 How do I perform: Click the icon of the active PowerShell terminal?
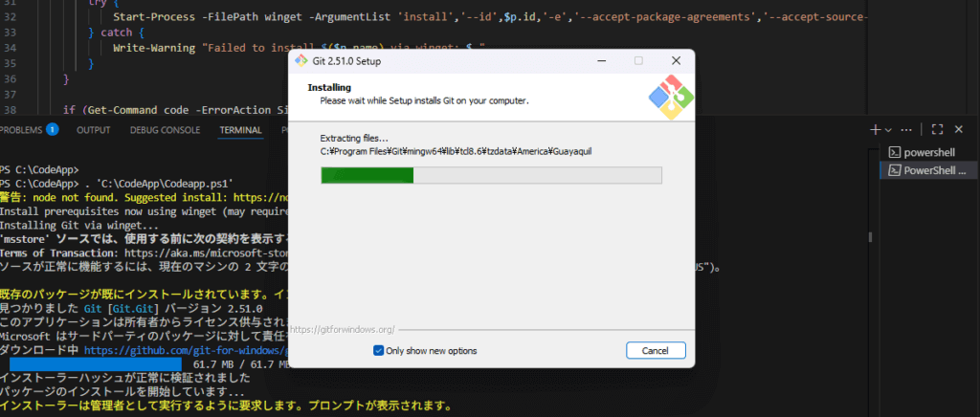pos(895,170)
